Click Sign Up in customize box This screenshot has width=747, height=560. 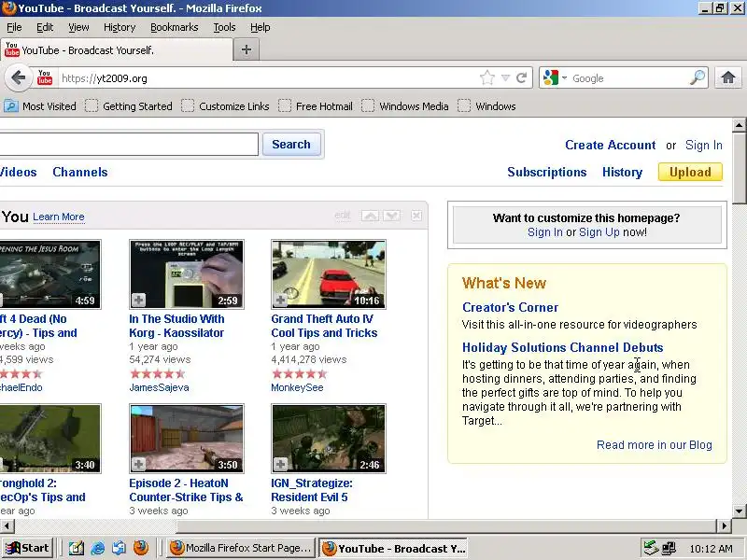[599, 231]
